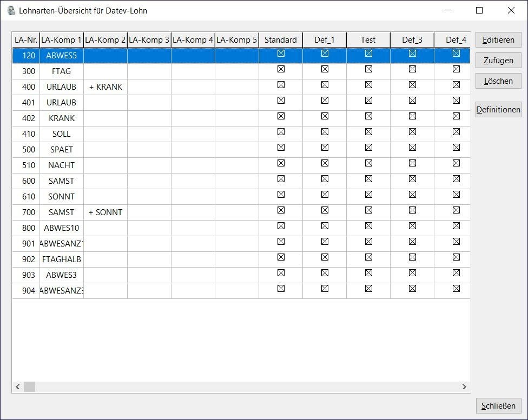Select the URLAUB cell in row 401
The image size is (528, 420).
pyautogui.click(x=62, y=103)
